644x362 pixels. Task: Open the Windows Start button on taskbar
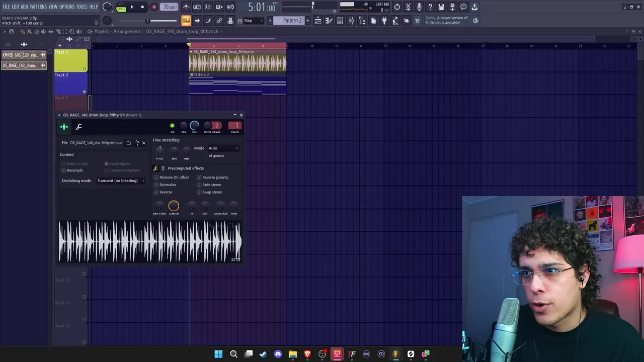click(218, 354)
